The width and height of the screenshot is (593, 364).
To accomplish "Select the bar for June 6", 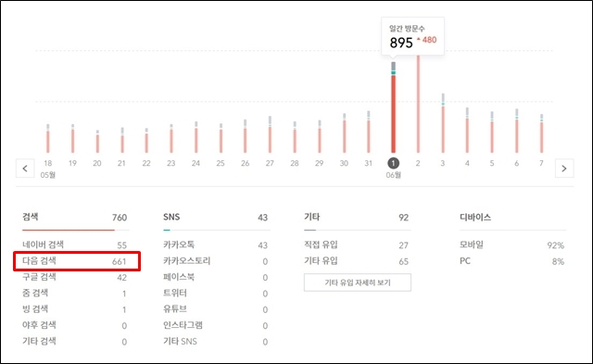I will (517, 131).
